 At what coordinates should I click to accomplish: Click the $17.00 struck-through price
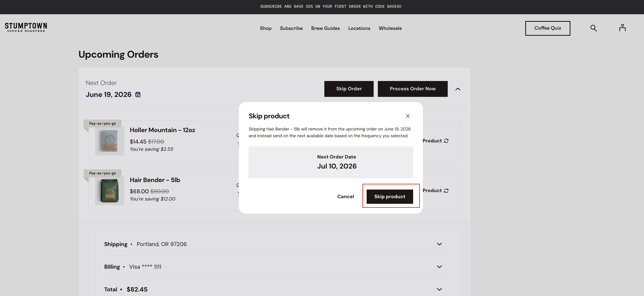click(x=156, y=142)
